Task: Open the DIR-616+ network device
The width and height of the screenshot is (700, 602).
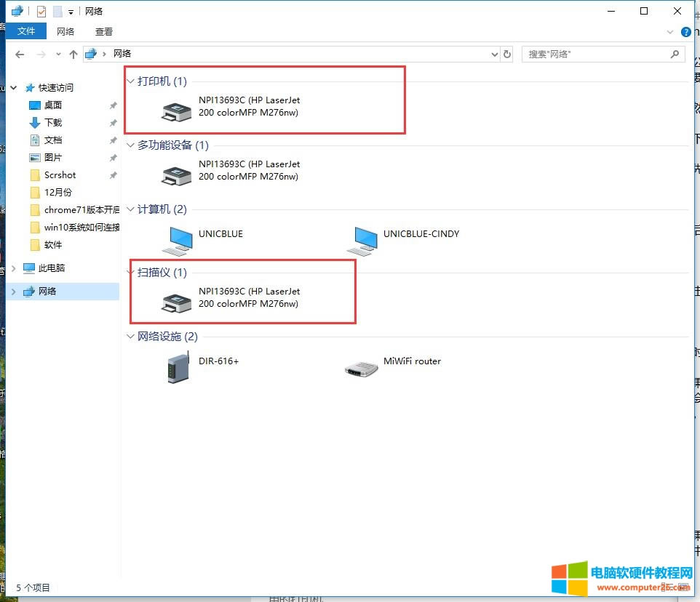Action: (178, 367)
